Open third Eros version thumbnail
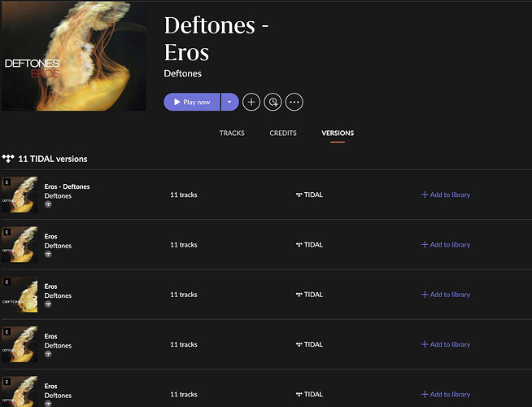This screenshot has width=532, height=407. point(20,295)
